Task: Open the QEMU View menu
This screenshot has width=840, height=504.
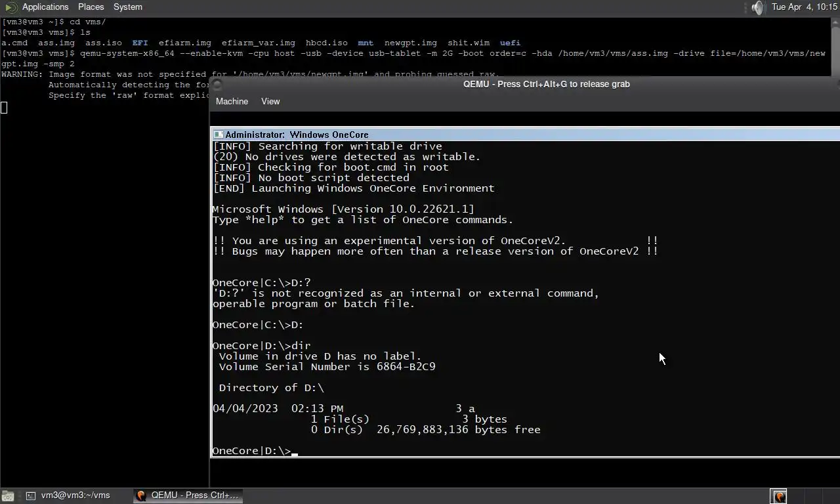Action: pos(270,101)
